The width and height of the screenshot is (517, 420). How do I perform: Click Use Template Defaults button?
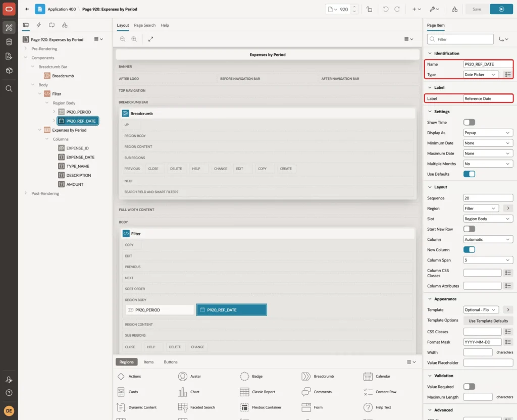488,321
